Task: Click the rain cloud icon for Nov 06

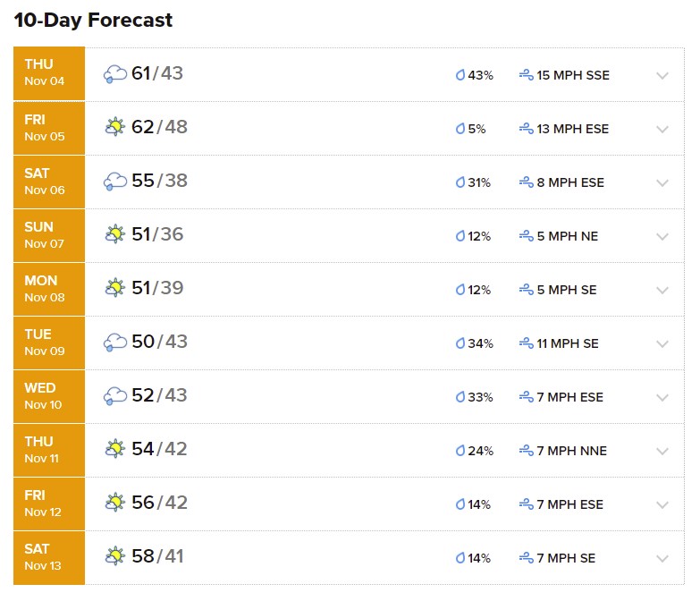Action: coord(115,182)
